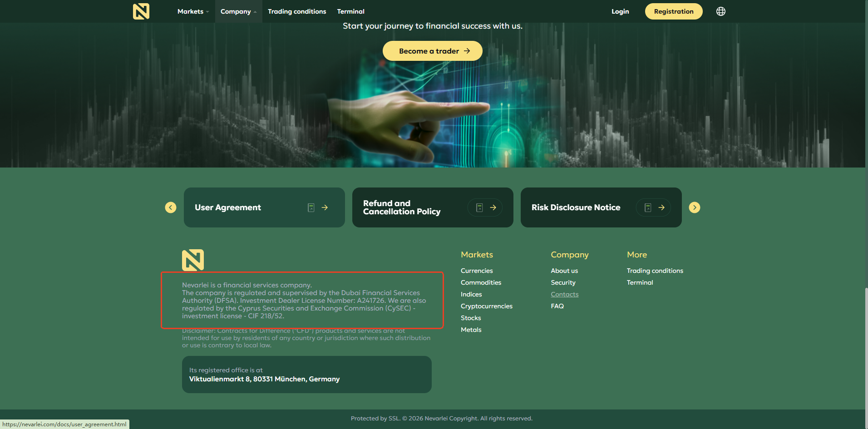Click the User Agreement arrow icon

pos(325,207)
